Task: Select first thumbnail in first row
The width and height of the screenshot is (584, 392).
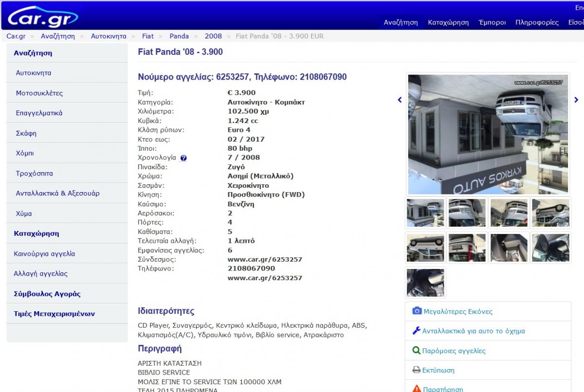Action: tap(425, 213)
